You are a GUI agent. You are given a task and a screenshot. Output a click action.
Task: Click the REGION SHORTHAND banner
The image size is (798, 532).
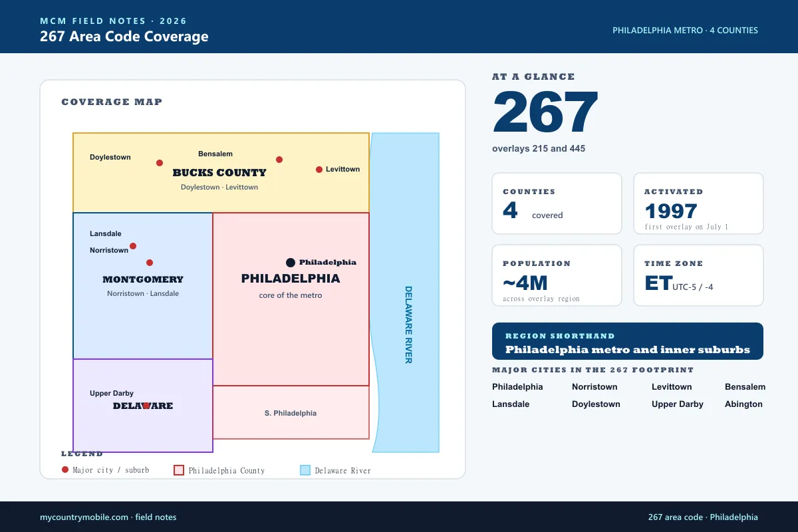[628, 341]
